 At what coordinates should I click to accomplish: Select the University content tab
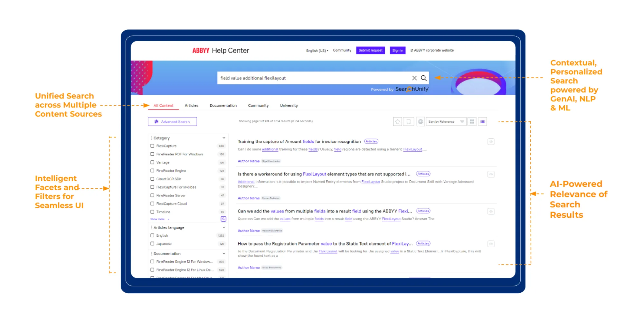click(289, 105)
